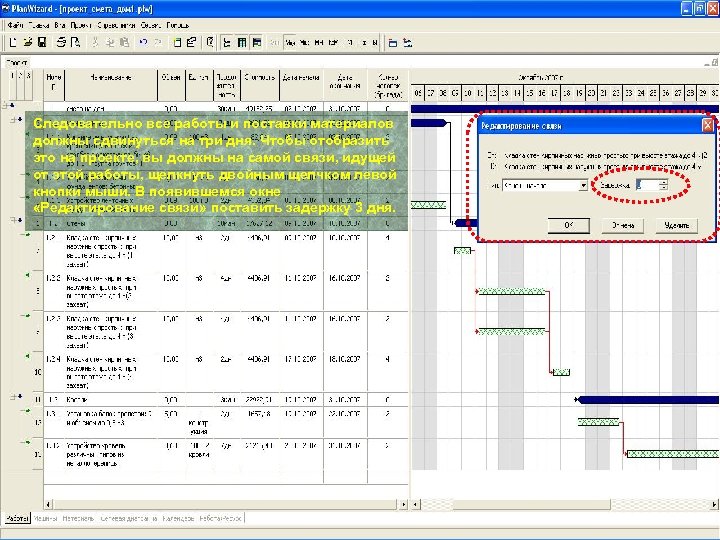Click the Redo arrow toolbar icon

tap(158, 42)
